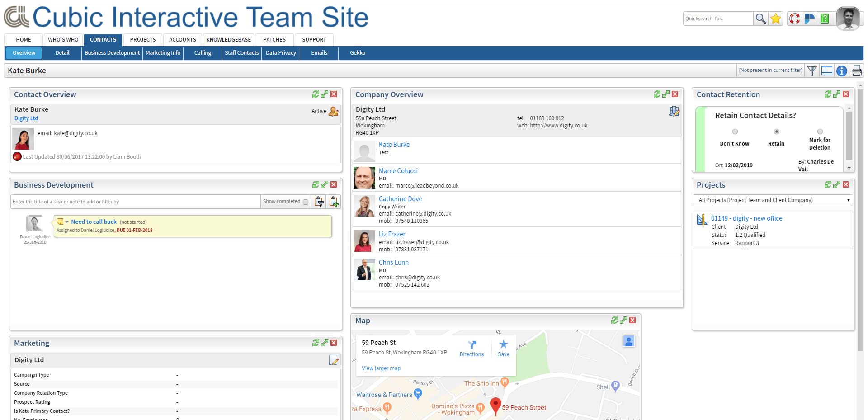The image size is (868, 420).
Task: Click the Contact Retention scrollbar down arrow
Action: click(849, 168)
